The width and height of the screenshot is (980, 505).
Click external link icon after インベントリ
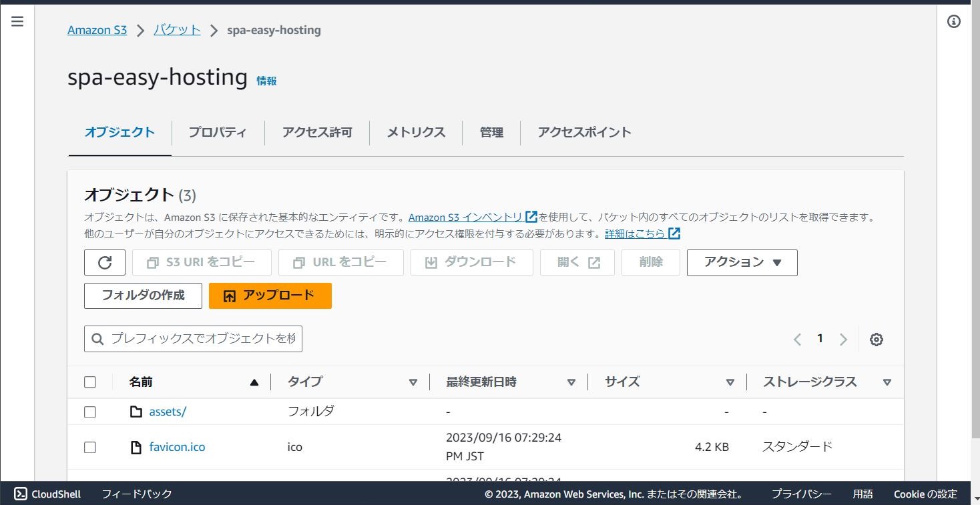[x=531, y=217]
